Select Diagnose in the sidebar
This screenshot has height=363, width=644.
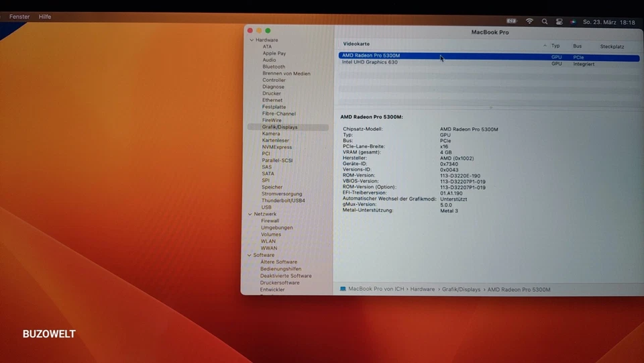[273, 87]
